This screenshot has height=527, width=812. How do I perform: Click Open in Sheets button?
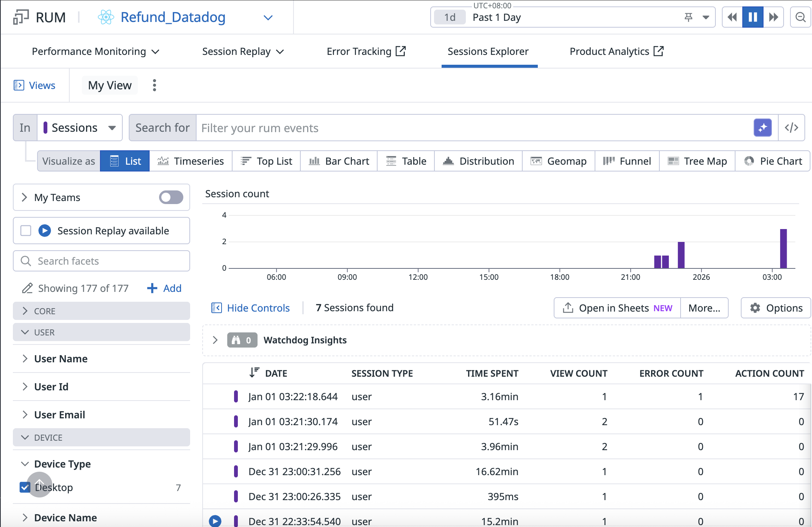coord(617,308)
